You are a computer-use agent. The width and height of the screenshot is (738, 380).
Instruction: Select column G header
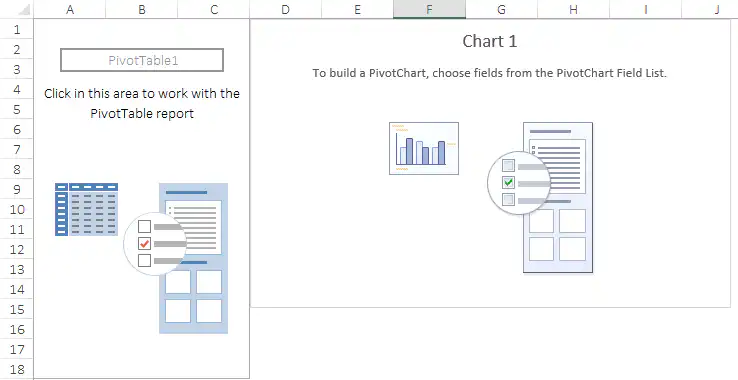click(502, 9)
